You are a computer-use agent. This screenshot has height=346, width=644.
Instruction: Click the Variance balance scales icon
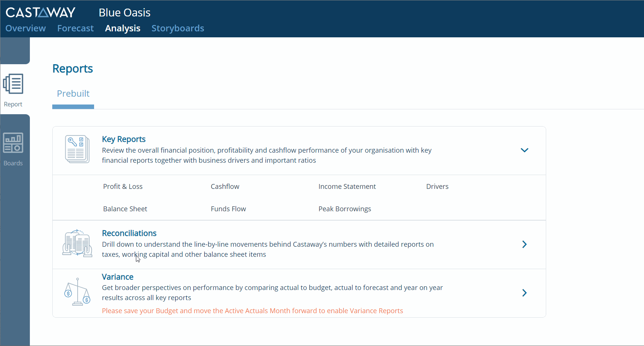pos(77,292)
